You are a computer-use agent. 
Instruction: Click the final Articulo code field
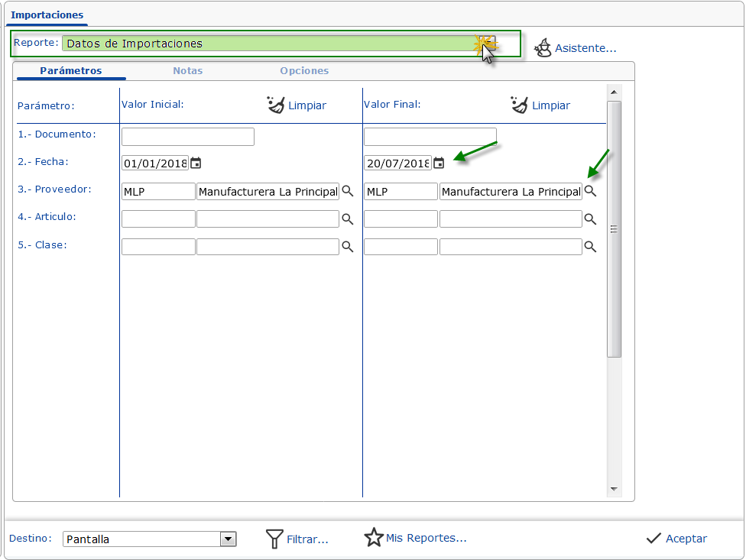click(x=401, y=219)
